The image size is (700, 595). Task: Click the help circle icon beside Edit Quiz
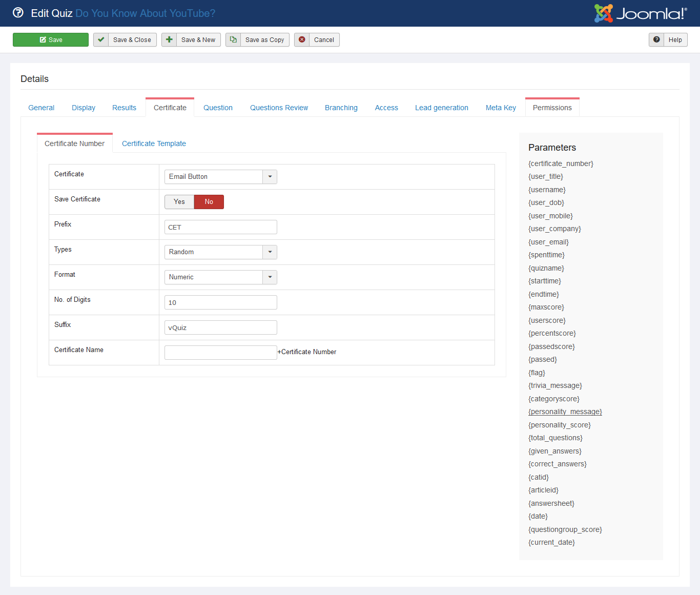[18, 13]
